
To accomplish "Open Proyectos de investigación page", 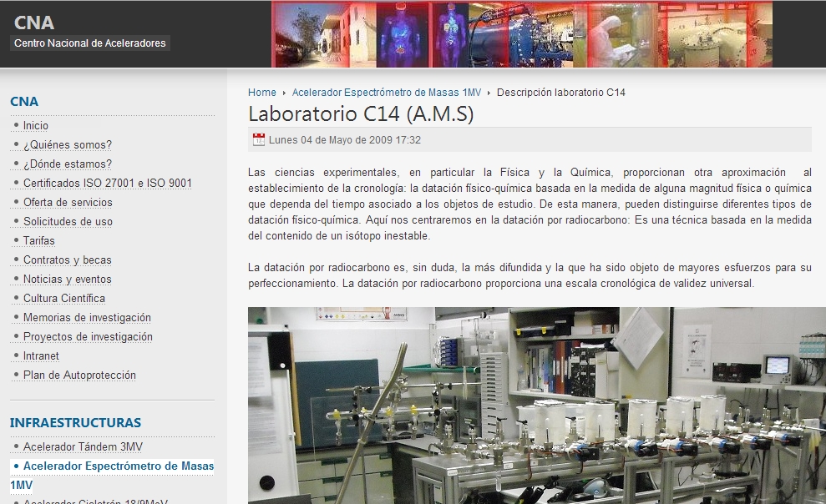I will 88,337.
